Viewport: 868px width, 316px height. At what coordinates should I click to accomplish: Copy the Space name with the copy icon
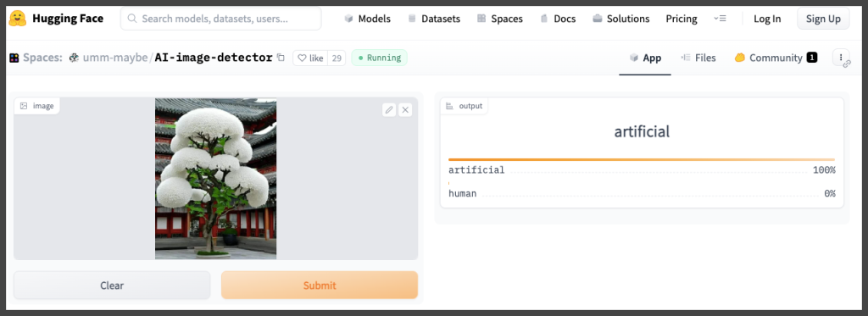pyautogui.click(x=281, y=58)
